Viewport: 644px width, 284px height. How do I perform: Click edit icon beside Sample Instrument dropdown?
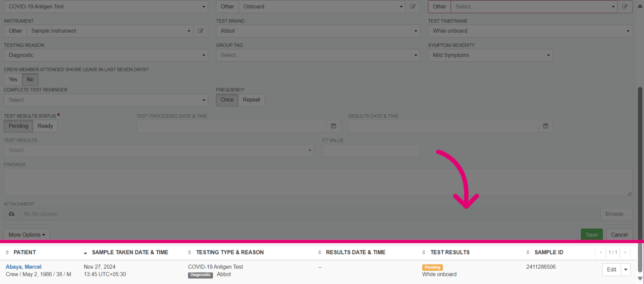tap(201, 31)
